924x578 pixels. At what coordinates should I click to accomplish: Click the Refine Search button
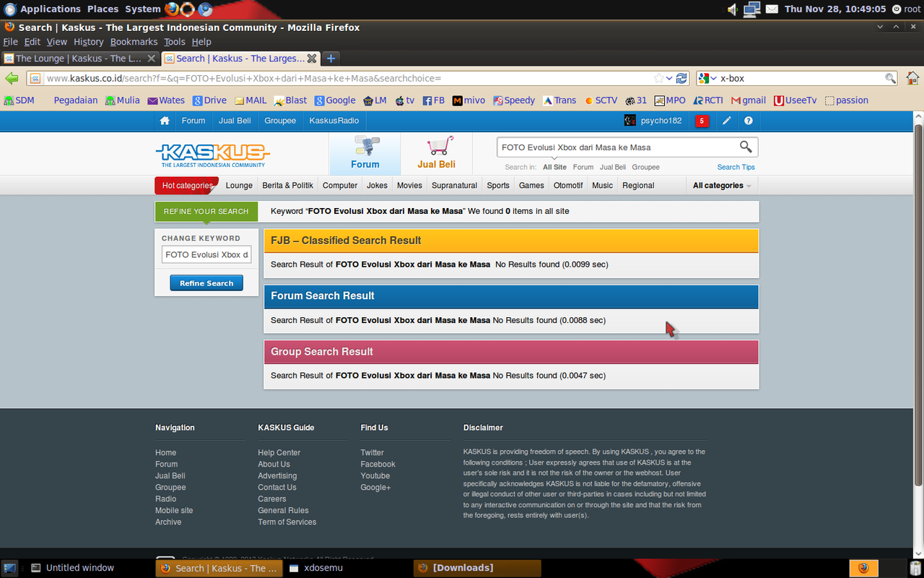coord(206,283)
